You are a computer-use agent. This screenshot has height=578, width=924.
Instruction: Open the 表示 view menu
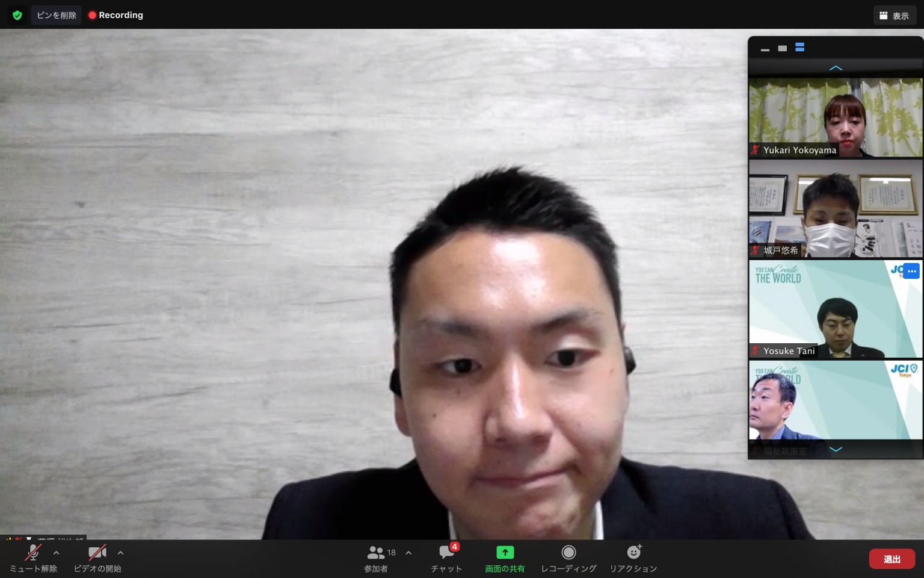pos(894,16)
